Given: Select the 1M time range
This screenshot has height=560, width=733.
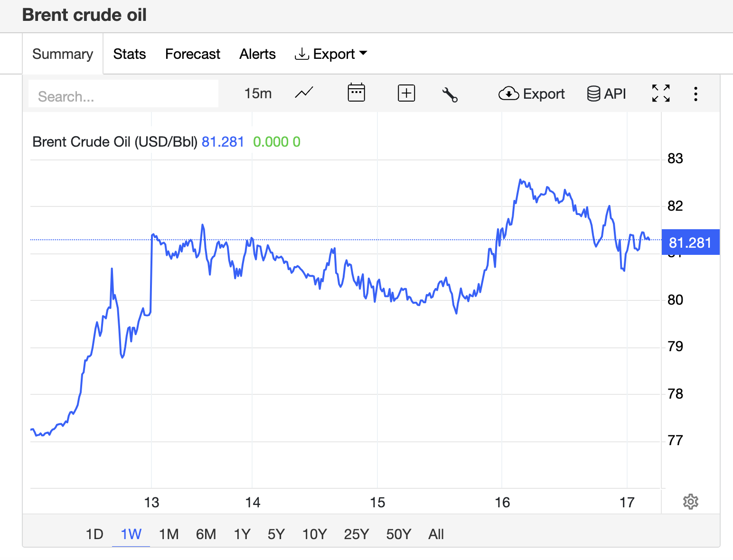Looking at the screenshot, I should point(169,534).
